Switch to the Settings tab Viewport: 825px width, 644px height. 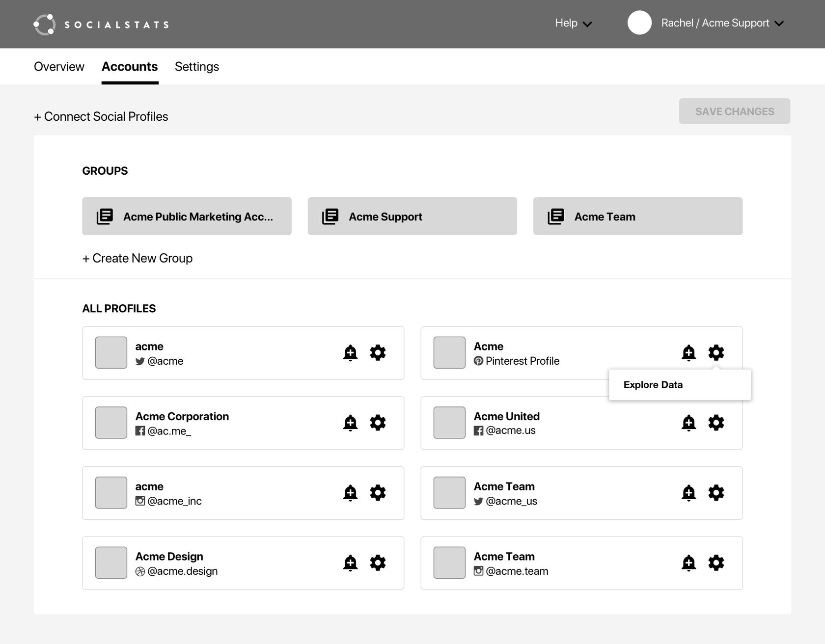[x=196, y=67]
